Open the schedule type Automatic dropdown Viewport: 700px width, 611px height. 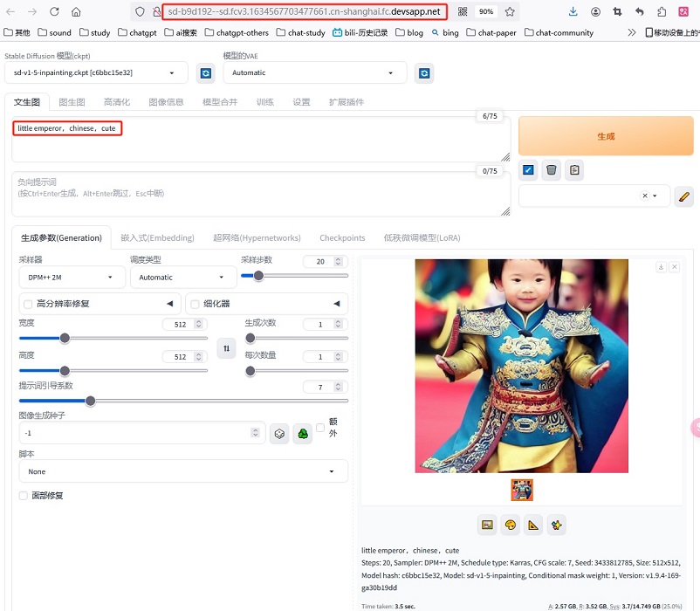click(183, 278)
